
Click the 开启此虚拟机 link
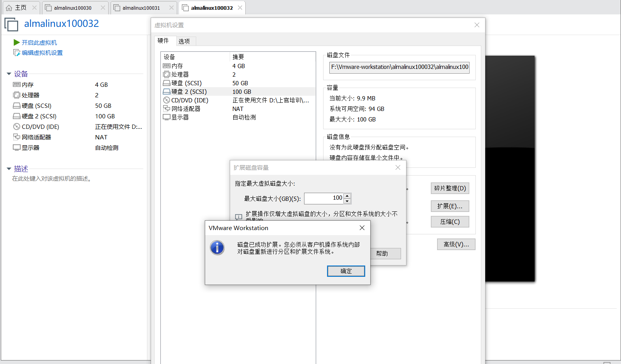coord(39,42)
